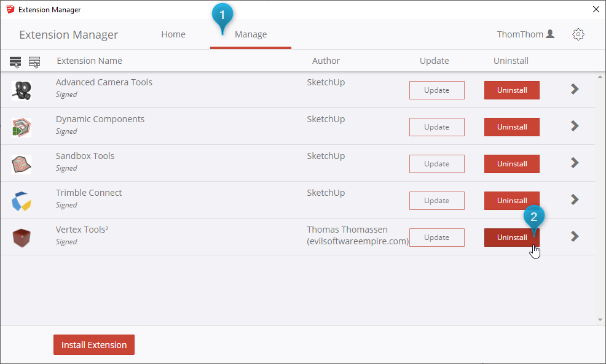The height and width of the screenshot is (364, 606).
Task: Expand Advanced Camera Tools details arrow
Action: tap(575, 89)
